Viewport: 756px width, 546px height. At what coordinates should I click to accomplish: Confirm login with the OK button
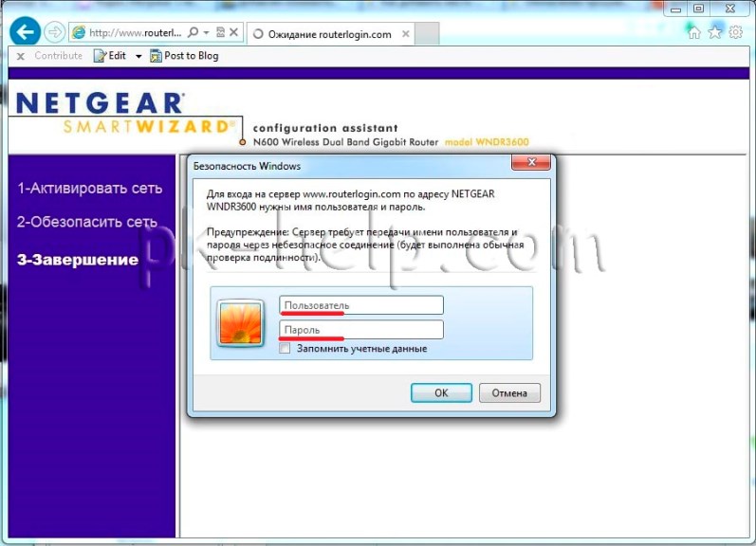point(441,392)
